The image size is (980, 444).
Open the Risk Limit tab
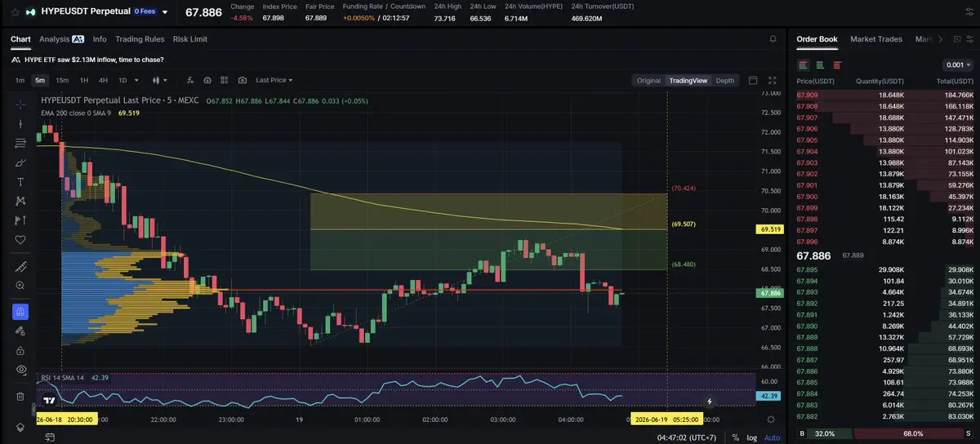[190, 39]
